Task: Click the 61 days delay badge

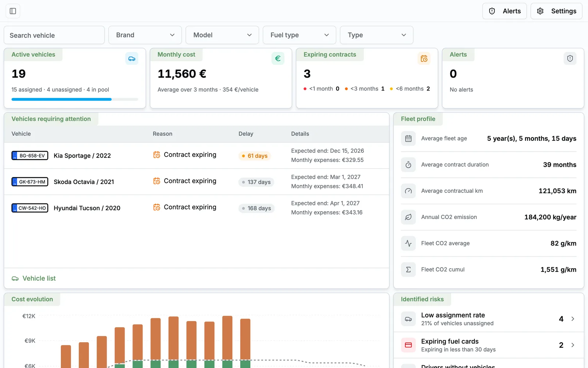Action: point(254,156)
